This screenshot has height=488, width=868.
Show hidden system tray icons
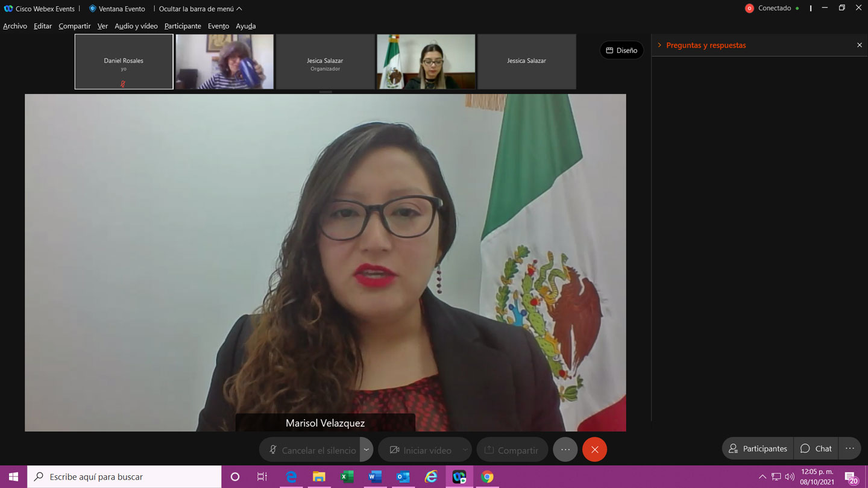click(x=763, y=477)
